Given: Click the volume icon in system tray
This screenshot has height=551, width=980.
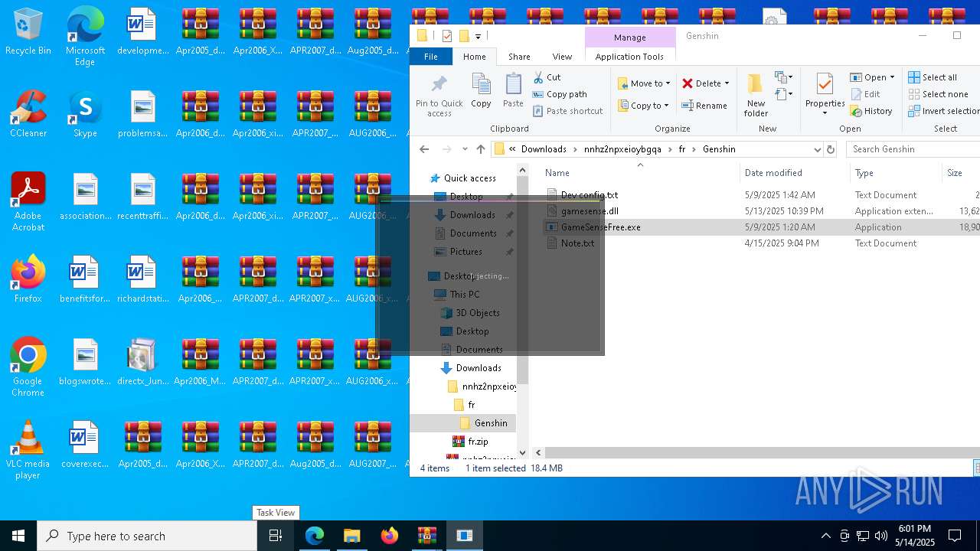Looking at the screenshot, I should [881, 536].
